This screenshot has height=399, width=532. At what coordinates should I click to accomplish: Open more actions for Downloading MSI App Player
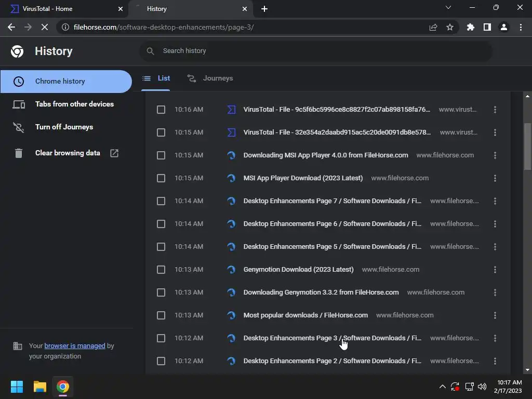coord(495,155)
